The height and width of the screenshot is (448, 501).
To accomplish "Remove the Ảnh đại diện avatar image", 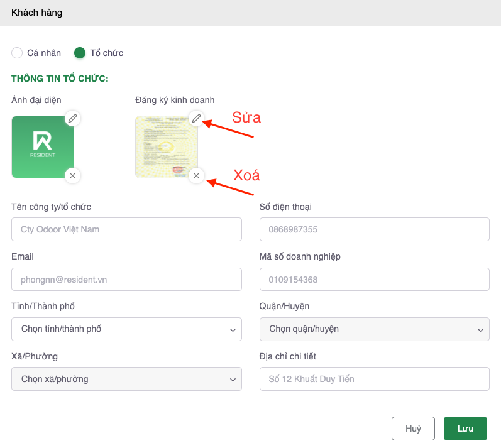I will (x=73, y=176).
